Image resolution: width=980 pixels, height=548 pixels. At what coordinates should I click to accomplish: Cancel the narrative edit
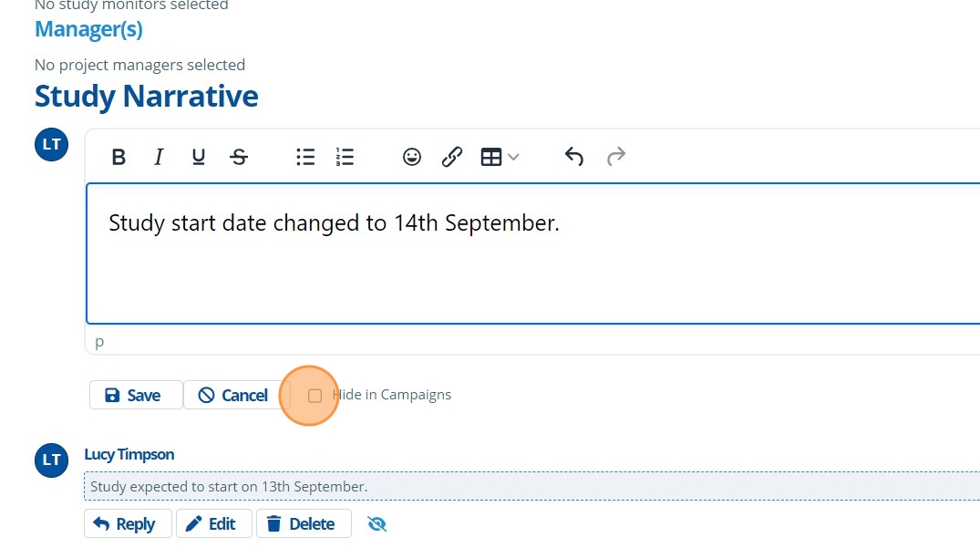pyautogui.click(x=233, y=395)
